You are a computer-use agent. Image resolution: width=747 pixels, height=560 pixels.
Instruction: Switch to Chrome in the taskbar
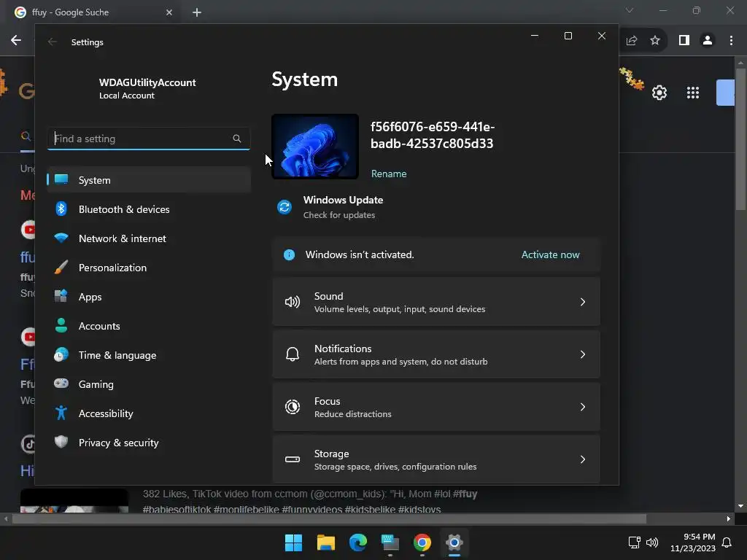point(422,542)
